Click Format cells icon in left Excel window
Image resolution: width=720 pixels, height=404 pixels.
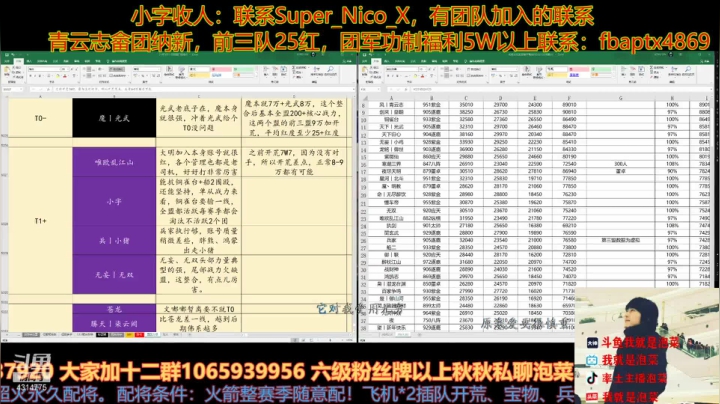pos(283,72)
